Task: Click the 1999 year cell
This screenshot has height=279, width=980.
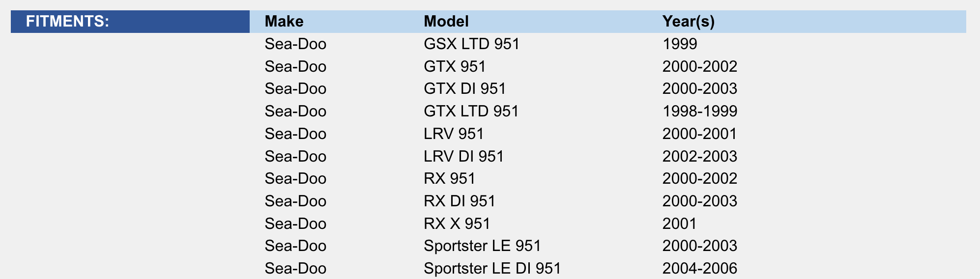Action: click(x=680, y=44)
